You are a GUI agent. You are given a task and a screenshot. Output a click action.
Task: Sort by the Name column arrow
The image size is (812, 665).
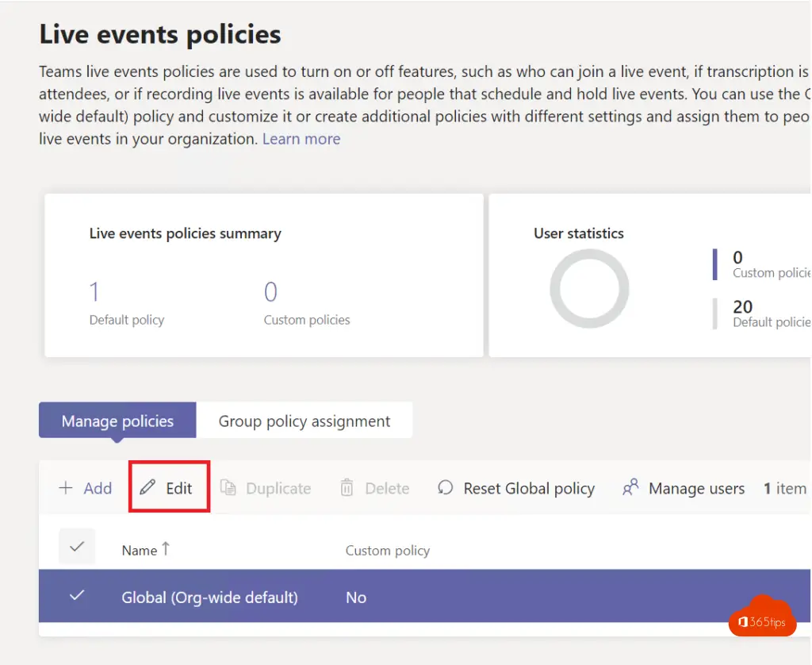tap(166, 549)
